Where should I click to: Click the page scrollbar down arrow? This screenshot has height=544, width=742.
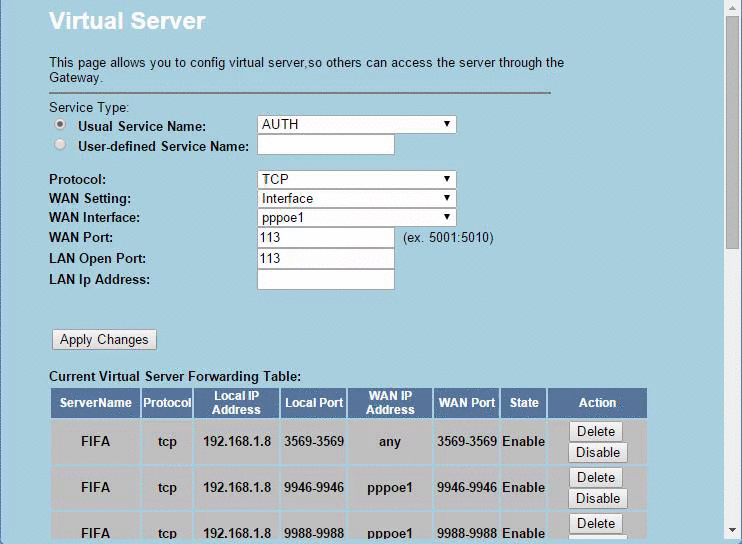(733, 530)
